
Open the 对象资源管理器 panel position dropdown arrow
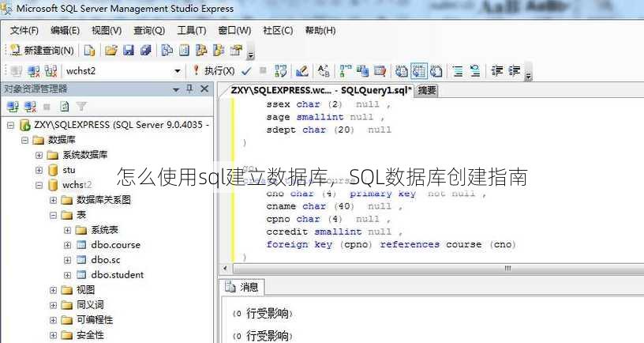176,89
